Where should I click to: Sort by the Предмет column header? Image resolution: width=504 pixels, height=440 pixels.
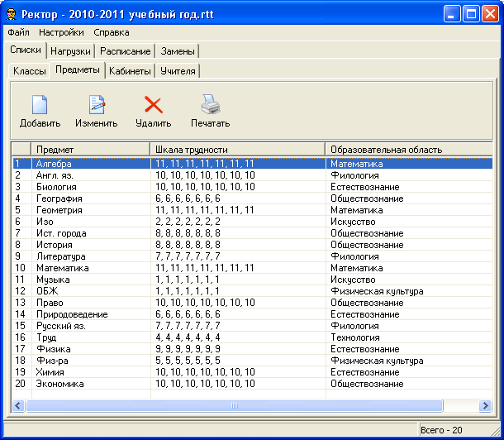[x=90, y=150]
